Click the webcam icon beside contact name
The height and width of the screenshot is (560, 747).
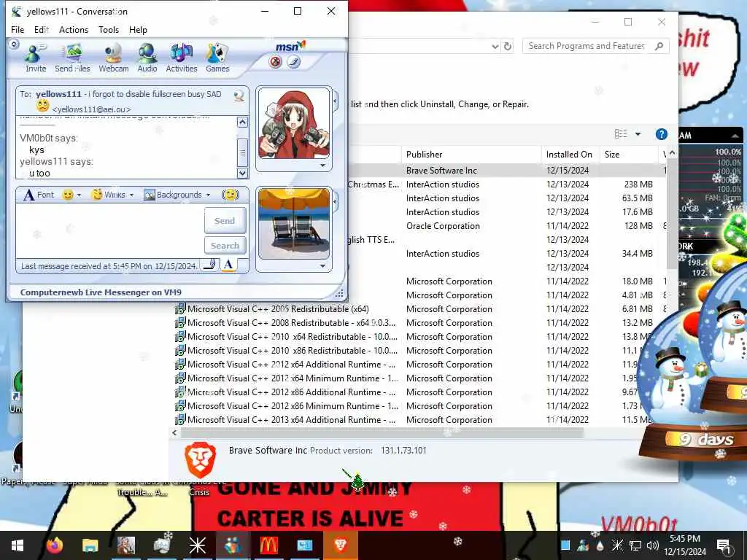tap(239, 96)
